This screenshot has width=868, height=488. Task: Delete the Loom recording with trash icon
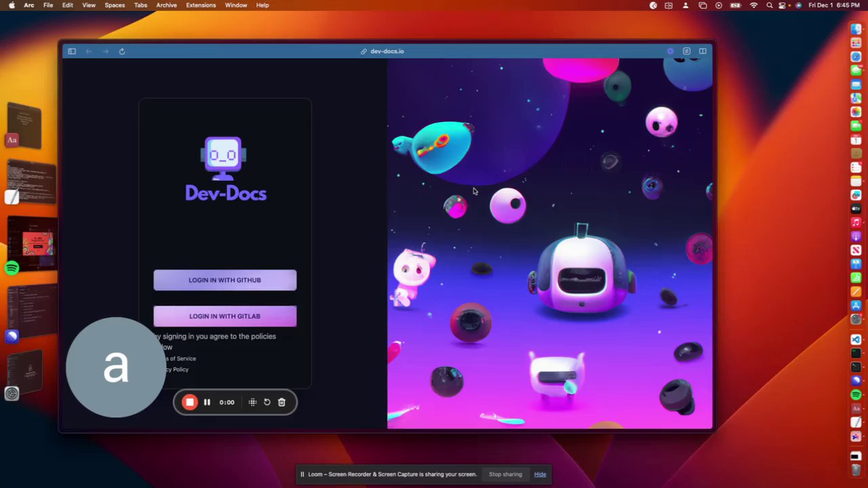pos(281,403)
